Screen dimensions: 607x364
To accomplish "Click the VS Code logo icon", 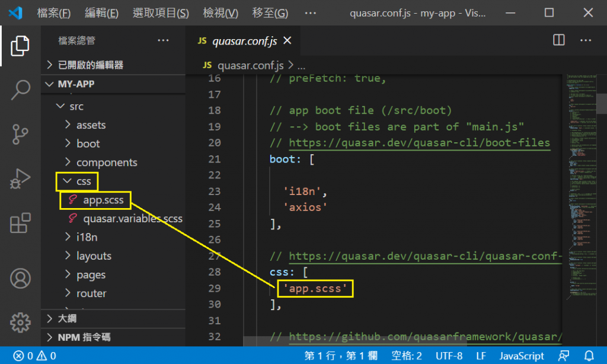I will tap(15, 13).
